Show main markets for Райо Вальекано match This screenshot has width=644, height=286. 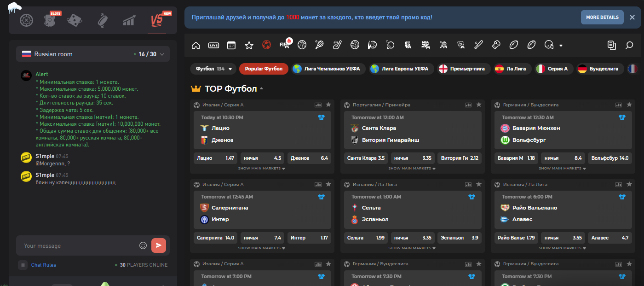tap(563, 248)
